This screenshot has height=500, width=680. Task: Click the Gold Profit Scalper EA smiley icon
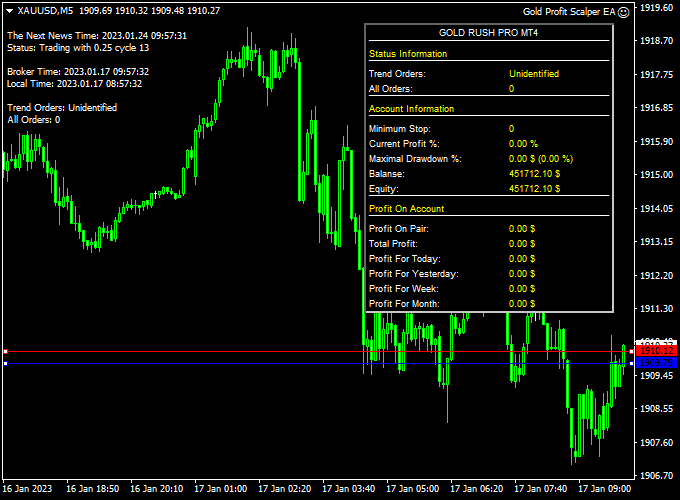coord(623,13)
